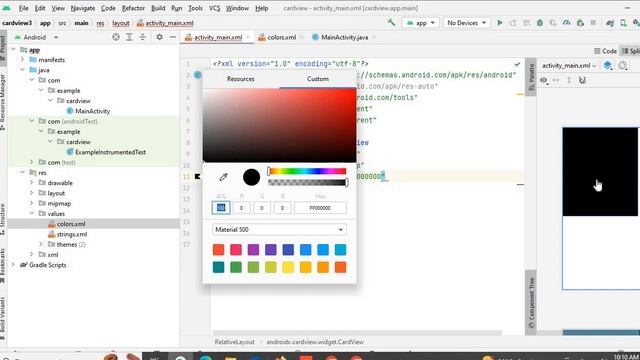Click the design surface layers icon
The image size is (640, 360).
607,65
